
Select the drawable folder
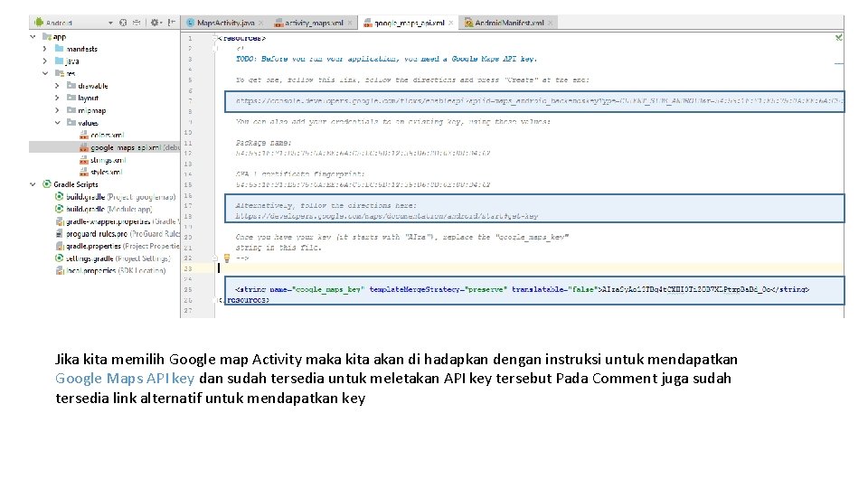[88, 86]
